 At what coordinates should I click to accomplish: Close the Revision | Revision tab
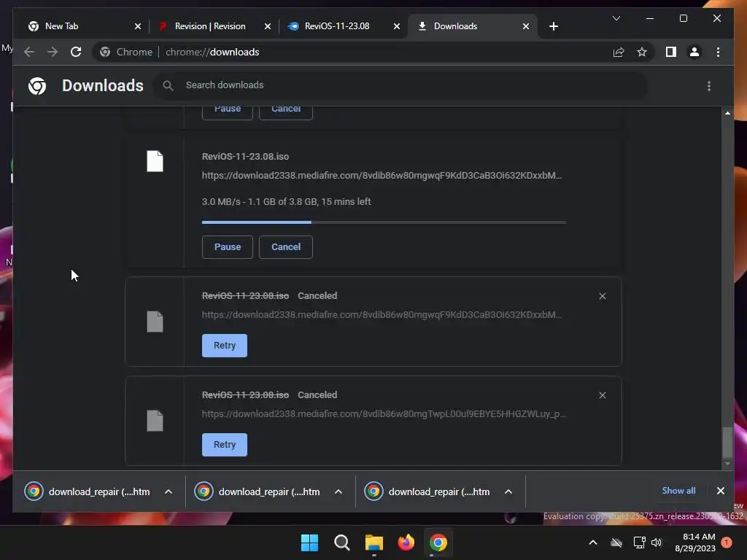tap(267, 26)
